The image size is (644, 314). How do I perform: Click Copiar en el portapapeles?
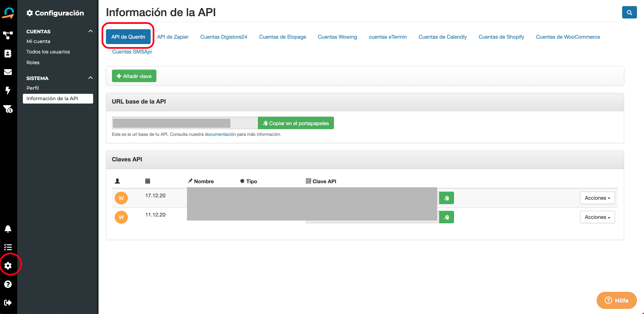click(296, 123)
